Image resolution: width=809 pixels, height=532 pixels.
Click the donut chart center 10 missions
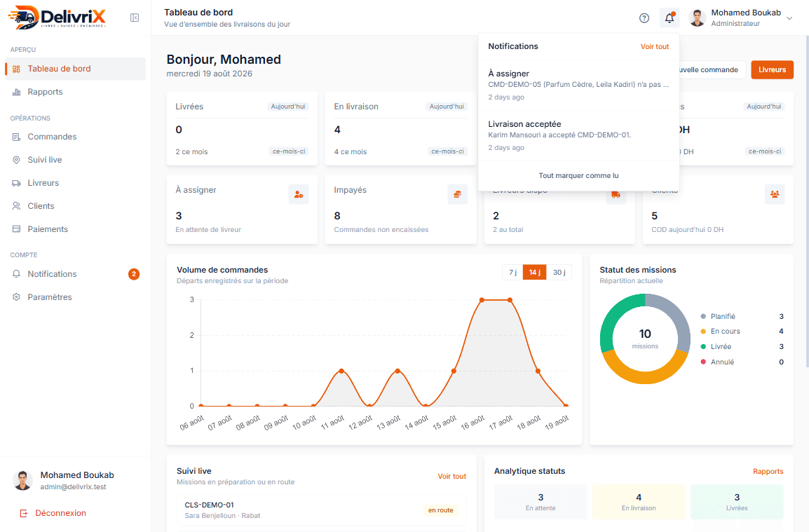pyautogui.click(x=645, y=339)
